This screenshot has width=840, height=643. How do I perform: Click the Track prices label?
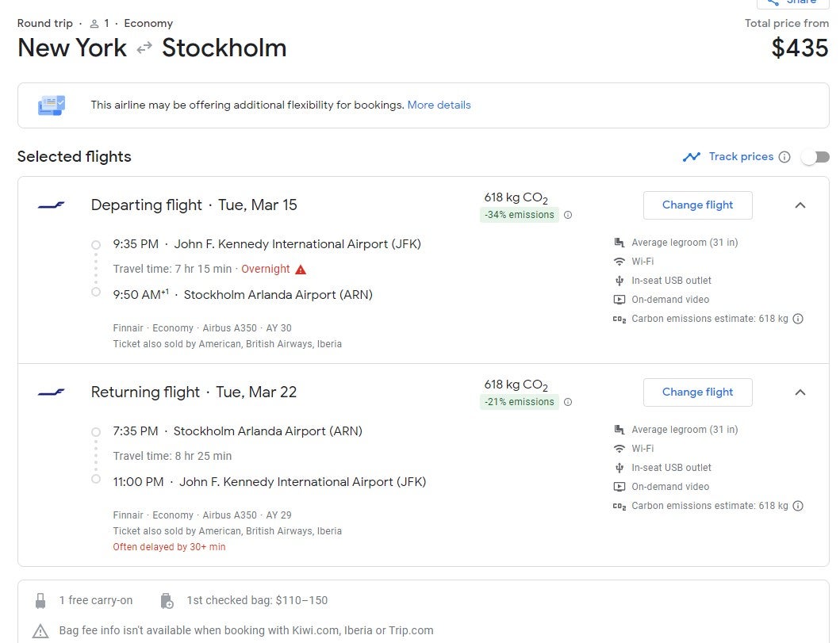[x=742, y=157]
